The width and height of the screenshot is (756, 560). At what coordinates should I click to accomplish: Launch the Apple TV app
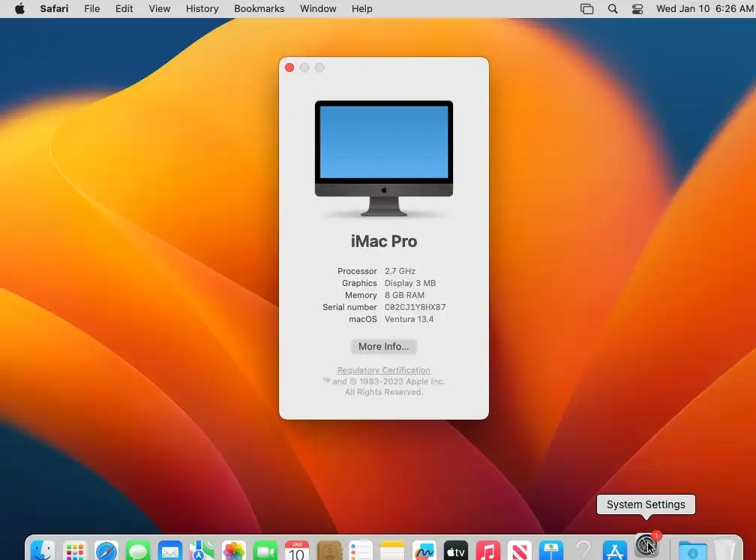tap(456, 551)
